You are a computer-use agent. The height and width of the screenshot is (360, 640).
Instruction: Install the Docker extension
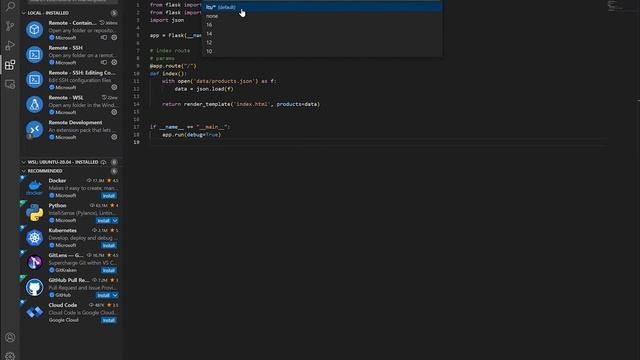pyautogui.click(x=109, y=196)
